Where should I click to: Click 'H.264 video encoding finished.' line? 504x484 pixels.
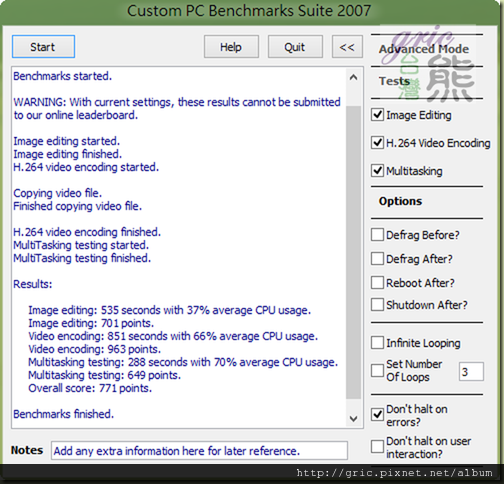[87, 232]
